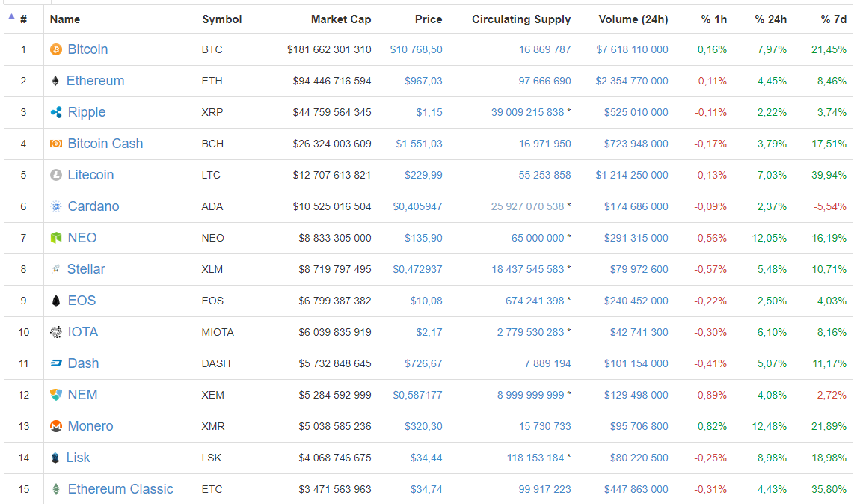Open the Cardano name link
The image size is (866, 504).
point(93,206)
